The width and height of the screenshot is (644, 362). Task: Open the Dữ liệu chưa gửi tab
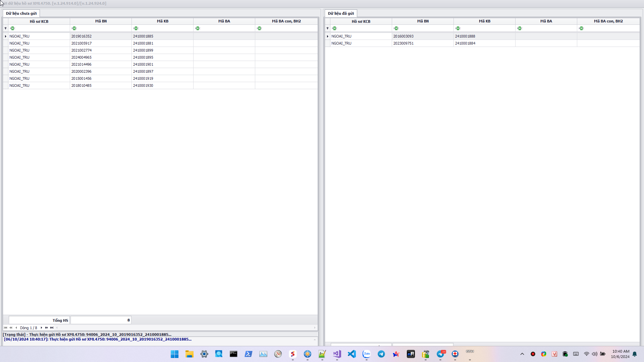coord(21,13)
